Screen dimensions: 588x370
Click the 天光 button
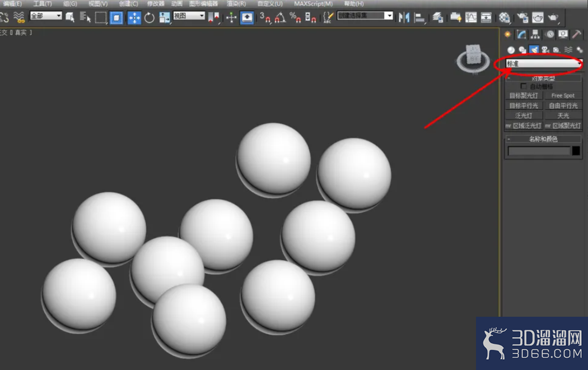(x=563, y=115)
